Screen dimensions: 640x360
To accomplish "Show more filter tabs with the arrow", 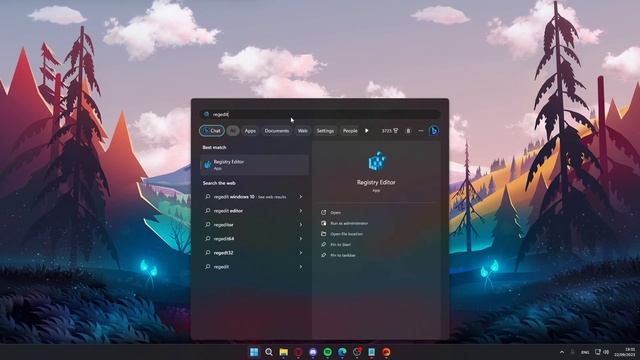I will [367, 131].
